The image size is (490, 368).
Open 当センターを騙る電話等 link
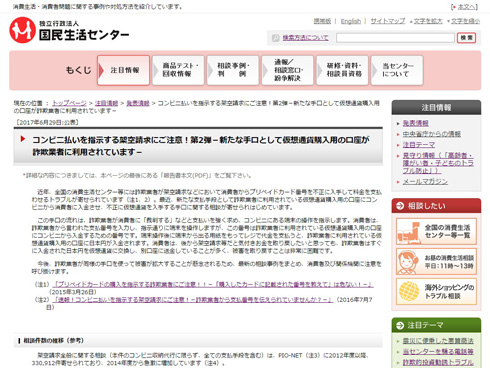[x=438, y=351]
